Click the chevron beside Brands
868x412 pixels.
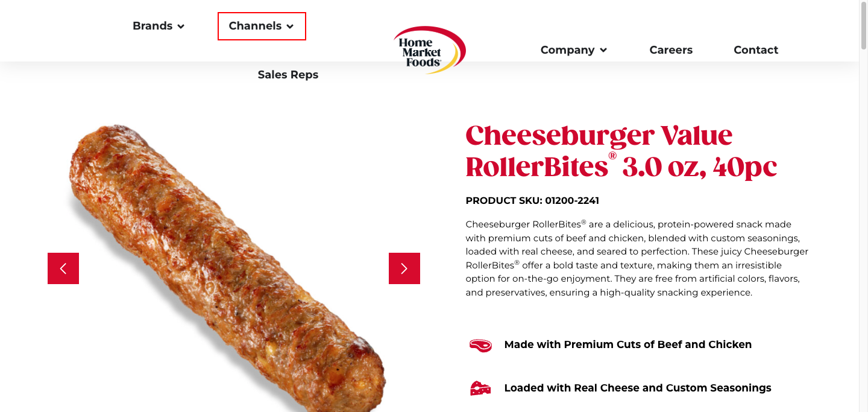coord(181,27)
